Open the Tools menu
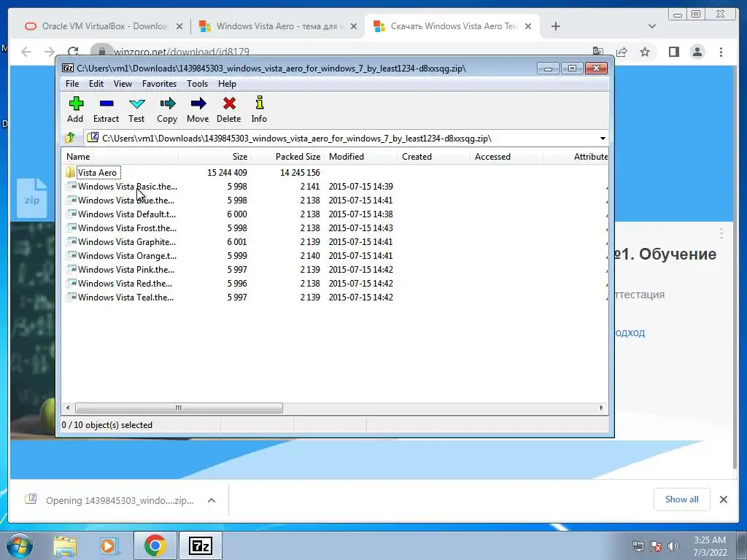Viewport: 747px width, 560px height. pyautogui.click(x=197, y=84)
